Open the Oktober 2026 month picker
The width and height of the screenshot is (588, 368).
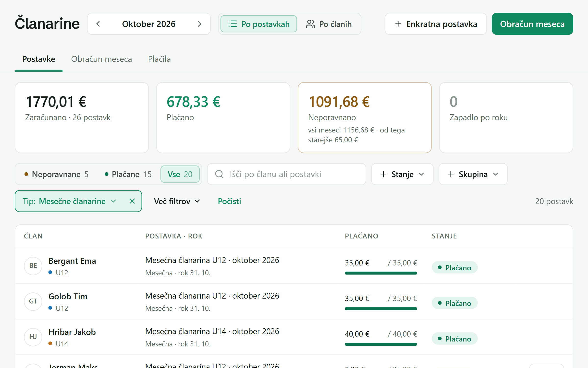149,24
